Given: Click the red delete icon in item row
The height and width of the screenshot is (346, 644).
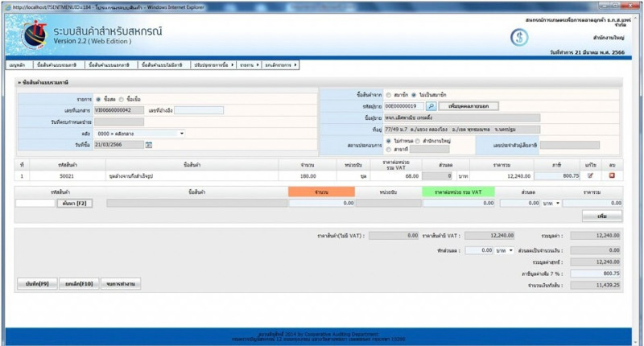Looking at the screenshot, I should tap(611, 175).
